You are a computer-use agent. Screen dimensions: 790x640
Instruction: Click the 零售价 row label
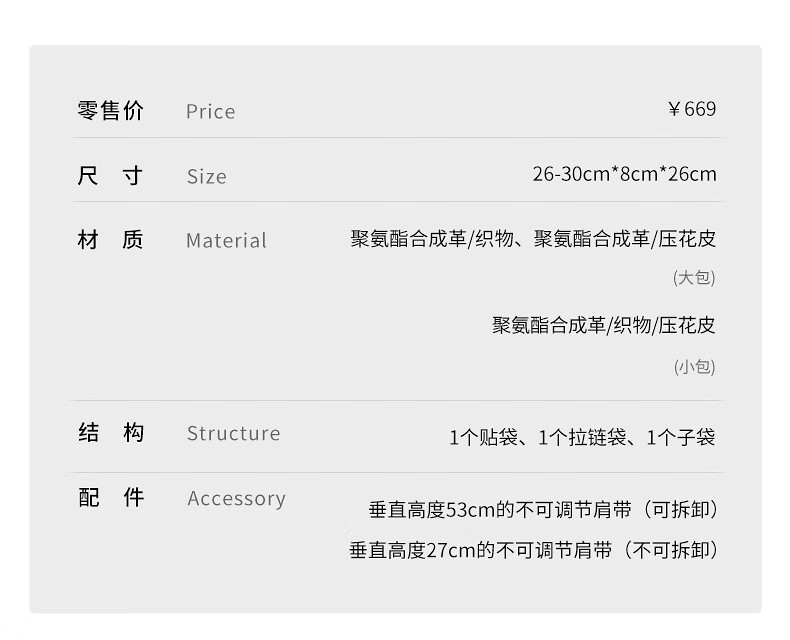tap(111, 111)
